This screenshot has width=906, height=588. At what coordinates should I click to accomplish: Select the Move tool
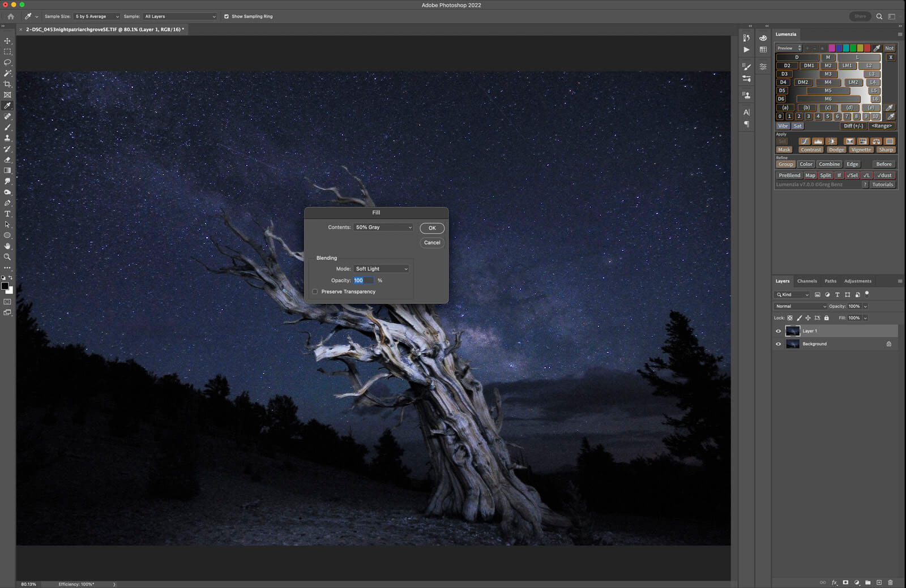7,41
